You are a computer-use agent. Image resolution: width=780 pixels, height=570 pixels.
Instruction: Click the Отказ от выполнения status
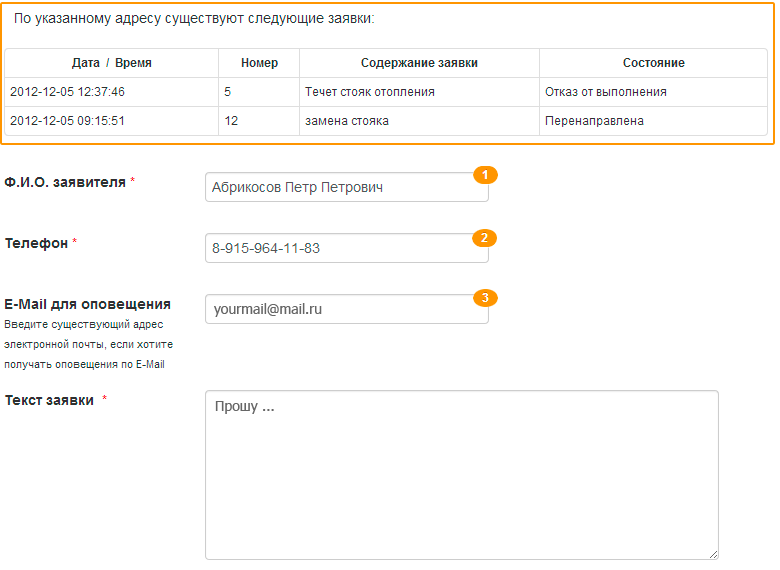click(606, 92)
